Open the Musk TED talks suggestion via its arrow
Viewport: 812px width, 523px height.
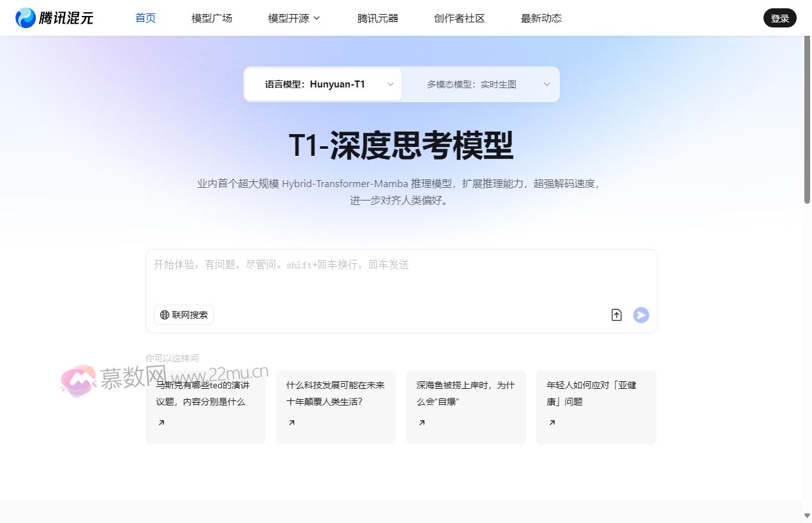pyautogui.click(x=161, y=422)
